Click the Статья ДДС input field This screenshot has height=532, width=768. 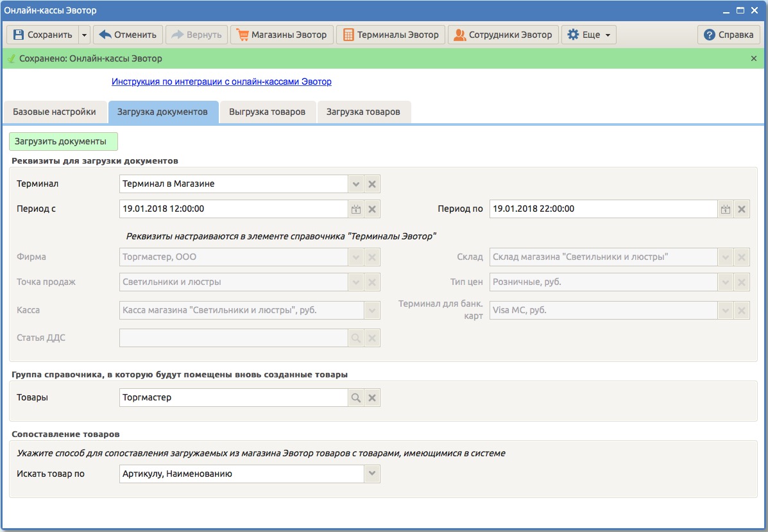[x=234, y=338]
